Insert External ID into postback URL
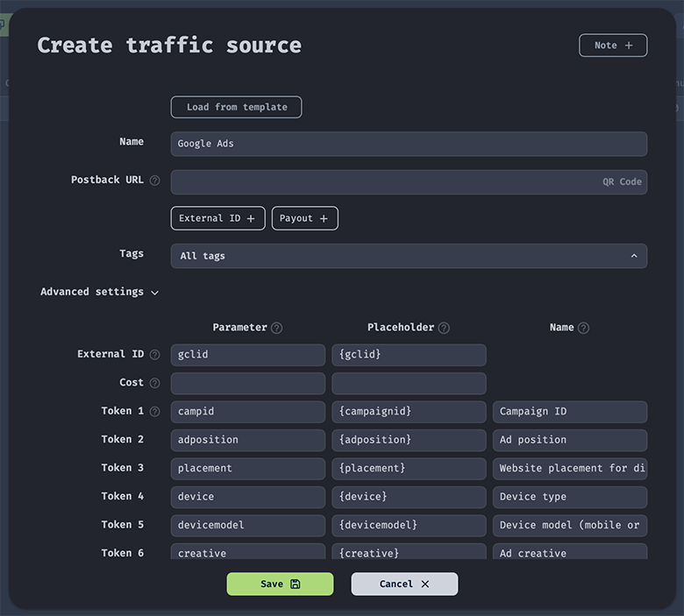 coord(217,218)
